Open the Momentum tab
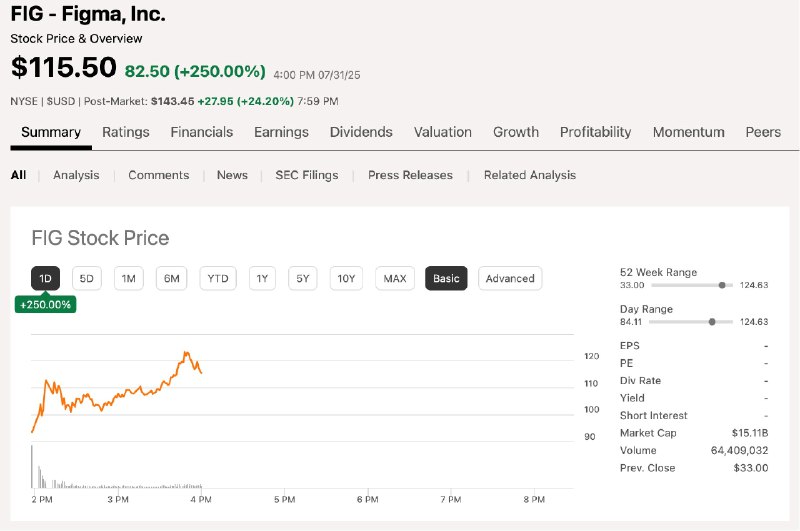The image size is (800, 531). (x=689, y=132)
